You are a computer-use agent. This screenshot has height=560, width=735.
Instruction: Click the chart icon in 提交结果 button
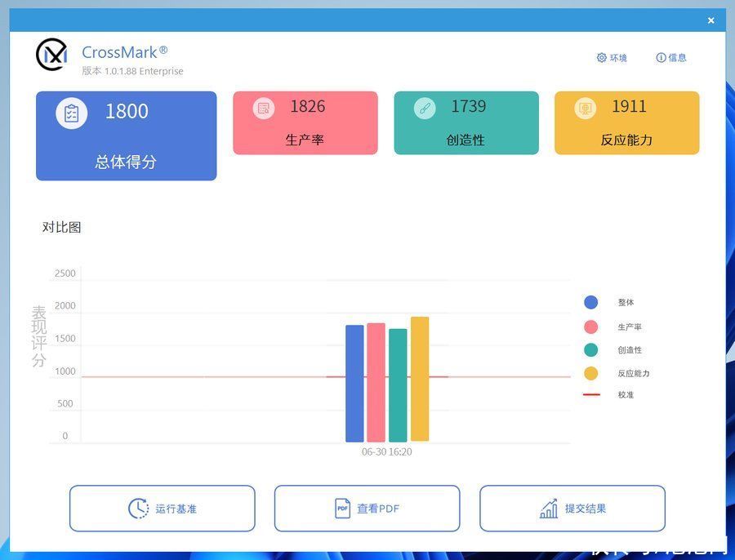[549, 509]
